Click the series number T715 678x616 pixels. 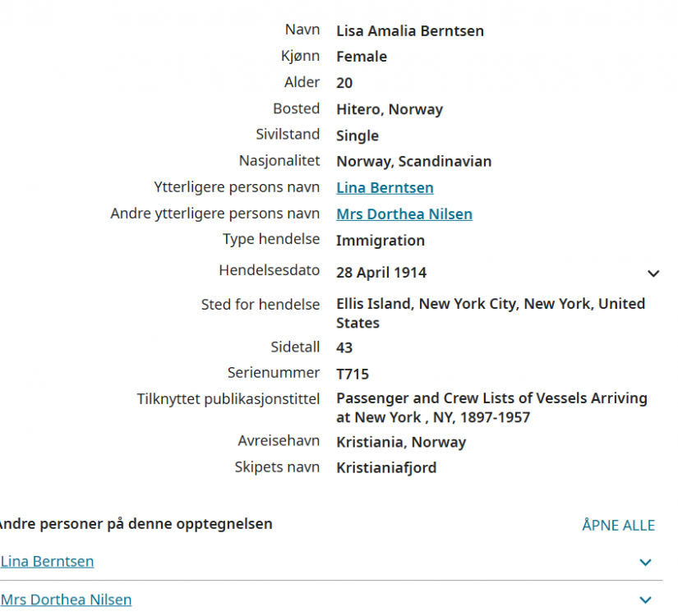pyautogui.click(x=353, y=375)
